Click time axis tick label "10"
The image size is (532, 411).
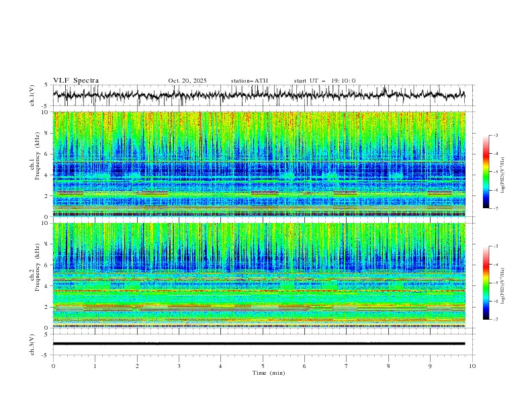coord(472,366)
